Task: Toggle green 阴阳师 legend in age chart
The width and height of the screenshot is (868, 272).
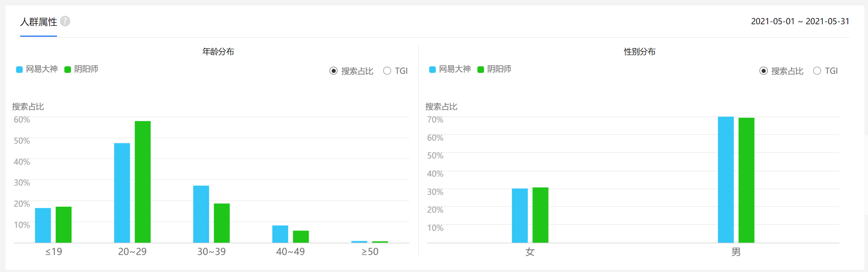Action: pos(81,69)
